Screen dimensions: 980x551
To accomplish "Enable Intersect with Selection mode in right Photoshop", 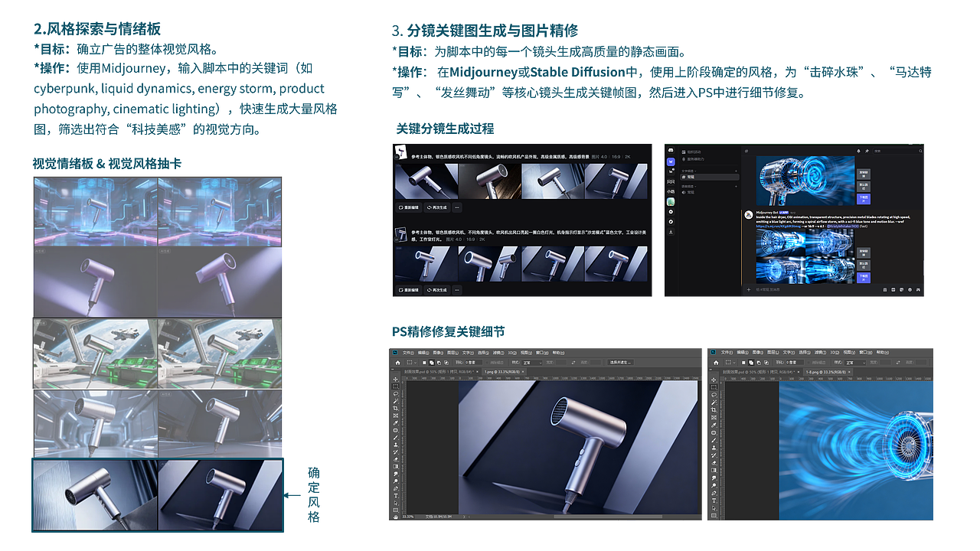I will pos(766,363).
